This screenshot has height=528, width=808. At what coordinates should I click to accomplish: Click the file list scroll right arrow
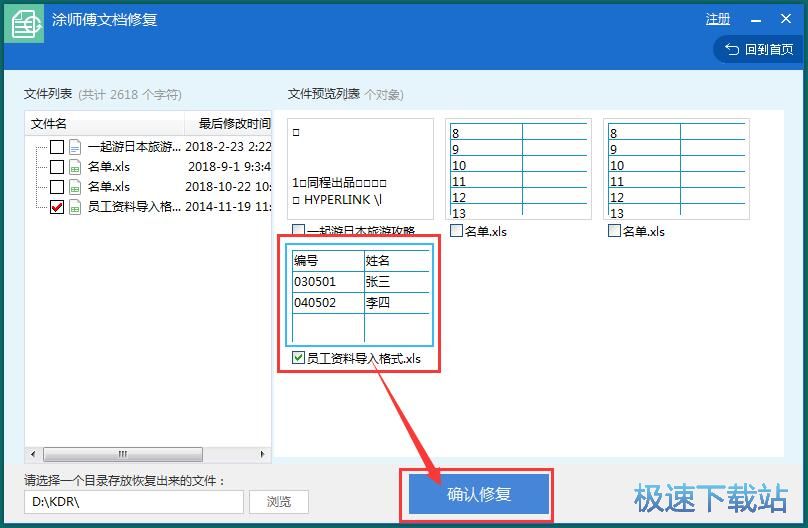tap(262, 454)
